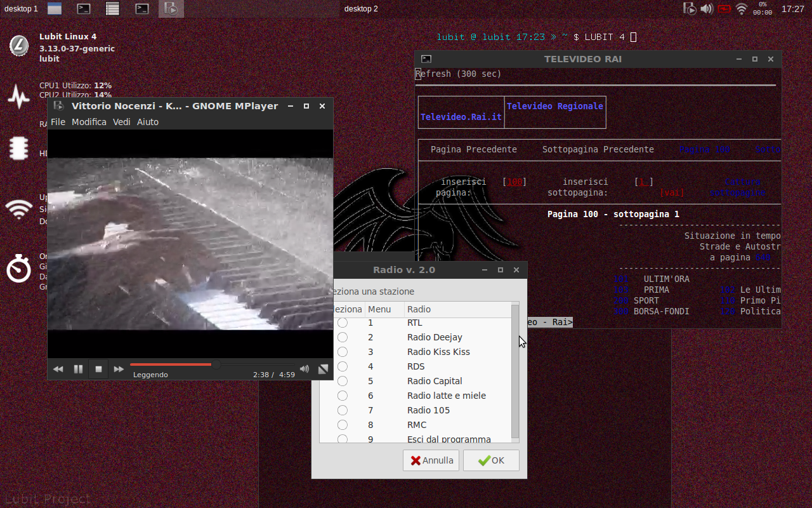Click the MPlayer icon in system tray
812x508 pixels.
coord(690,9)
